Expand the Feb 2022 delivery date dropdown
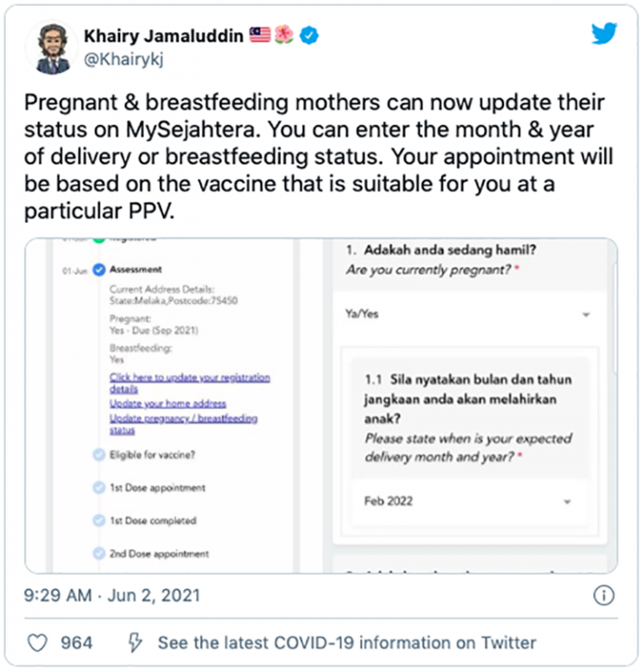 pyautogui.click(x=468, y=501)
